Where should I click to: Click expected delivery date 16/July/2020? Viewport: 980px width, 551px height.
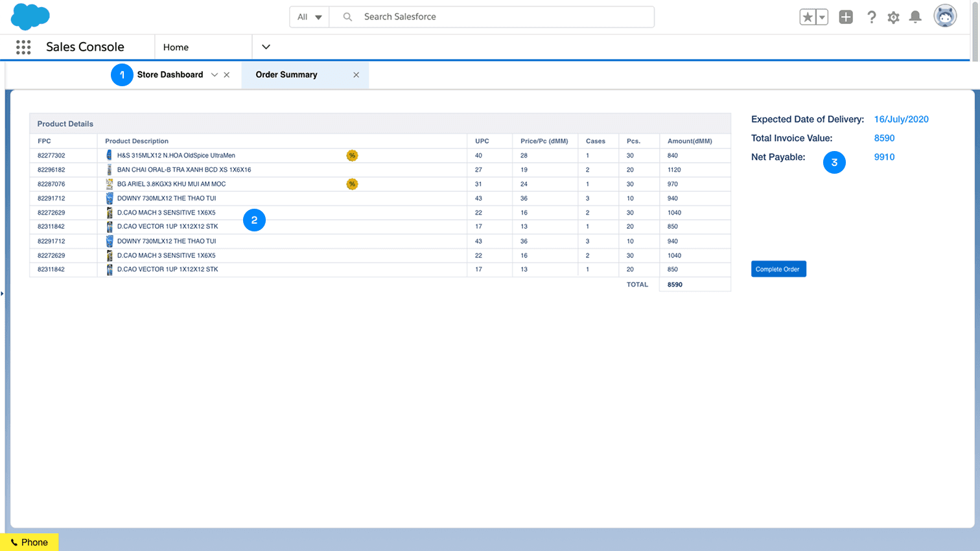pyautogui.click(x=901, y=119)
